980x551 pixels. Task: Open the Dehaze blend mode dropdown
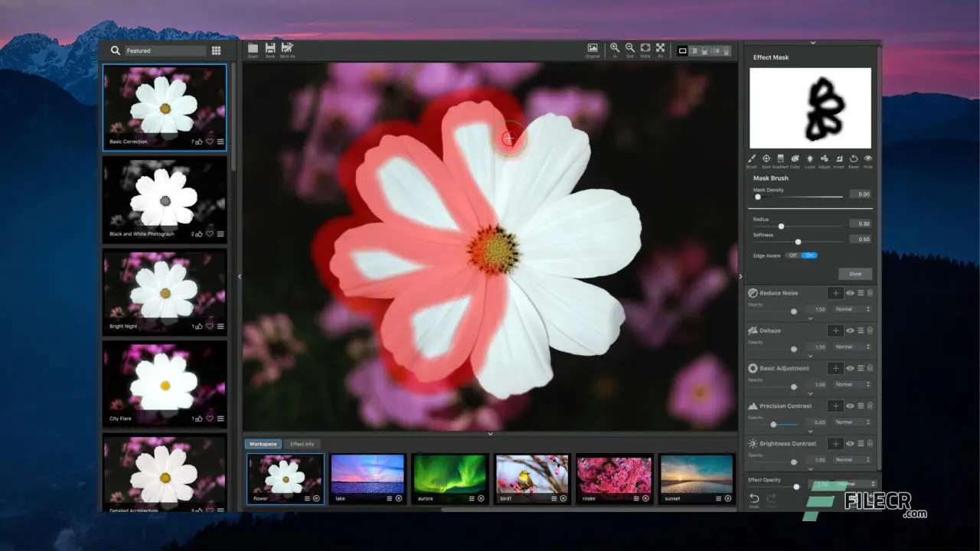pos(852,347)
